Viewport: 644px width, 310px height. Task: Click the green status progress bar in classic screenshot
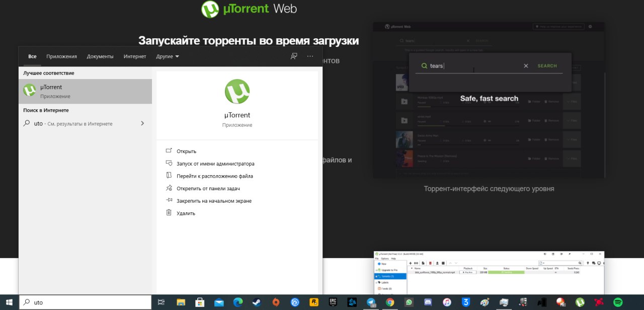point(506,272)
